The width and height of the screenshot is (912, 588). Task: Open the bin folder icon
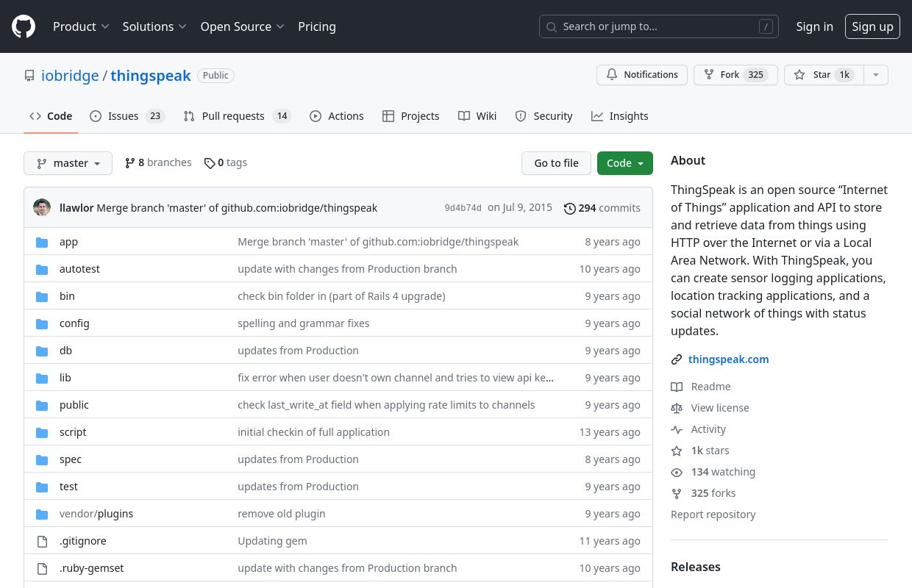pos(42,296)
